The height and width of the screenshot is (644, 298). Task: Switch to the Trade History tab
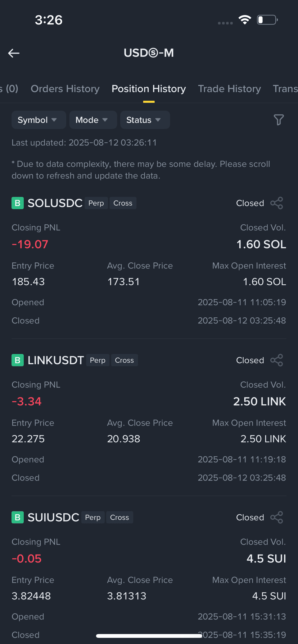click(229, 89)
